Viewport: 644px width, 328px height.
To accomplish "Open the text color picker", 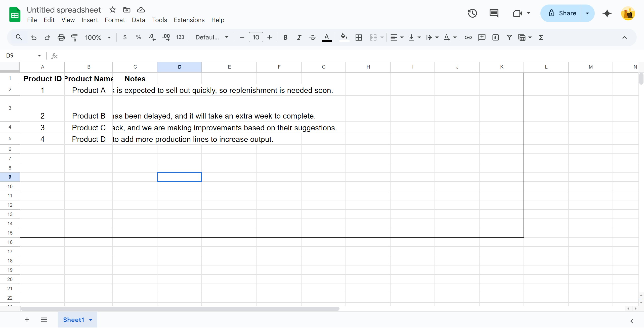I will pyautogui.click(x=327, y=37).
